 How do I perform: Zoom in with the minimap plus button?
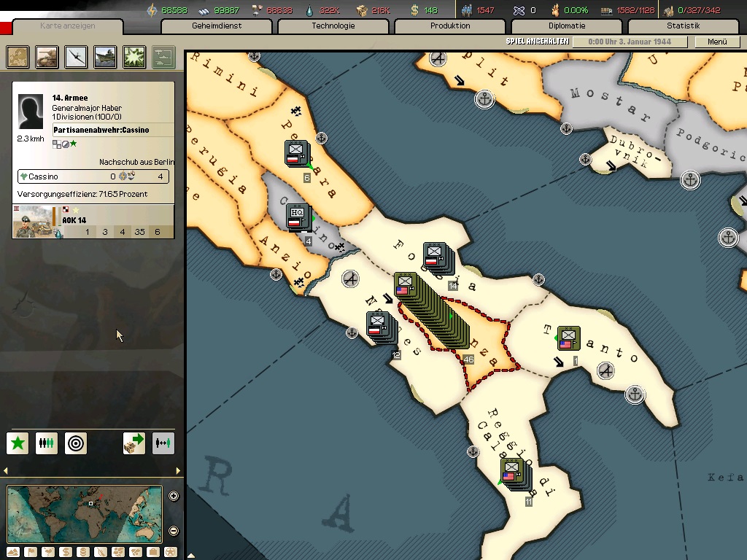[174, 496]
